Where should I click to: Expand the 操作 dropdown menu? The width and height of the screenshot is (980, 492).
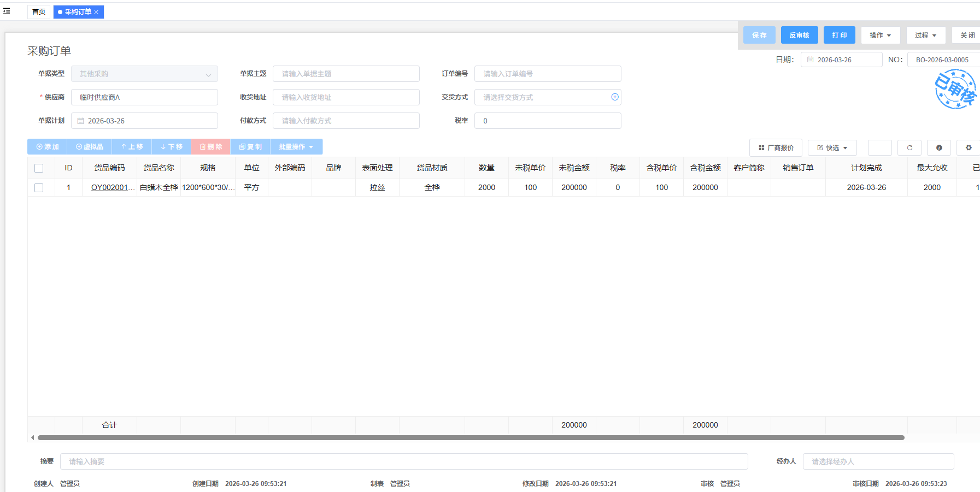(x=880, y=35)
